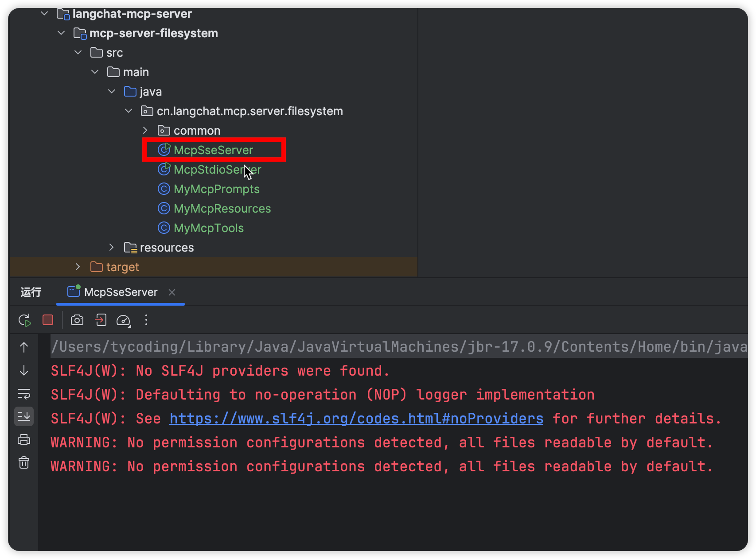Close the McpSseServer run tab
The image size is (756, 559).
click(x=172, y=292)
